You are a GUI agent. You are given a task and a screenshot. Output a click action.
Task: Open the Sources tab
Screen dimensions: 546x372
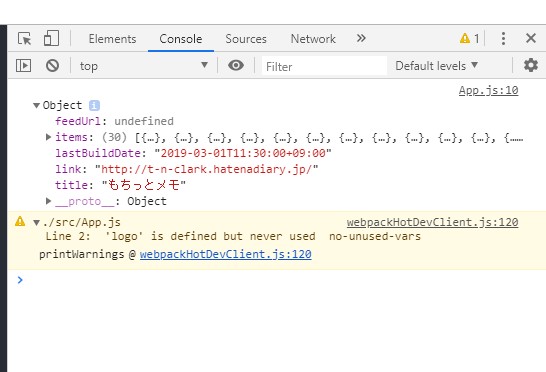246,39
